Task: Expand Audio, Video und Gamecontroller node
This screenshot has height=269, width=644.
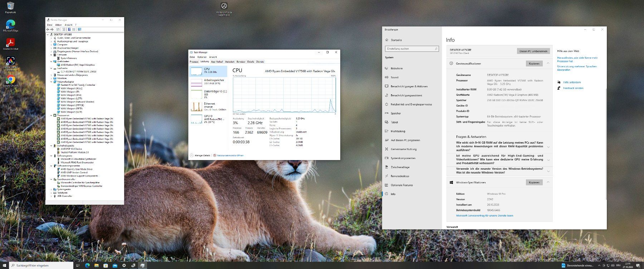Action: [x=52, y=38]
